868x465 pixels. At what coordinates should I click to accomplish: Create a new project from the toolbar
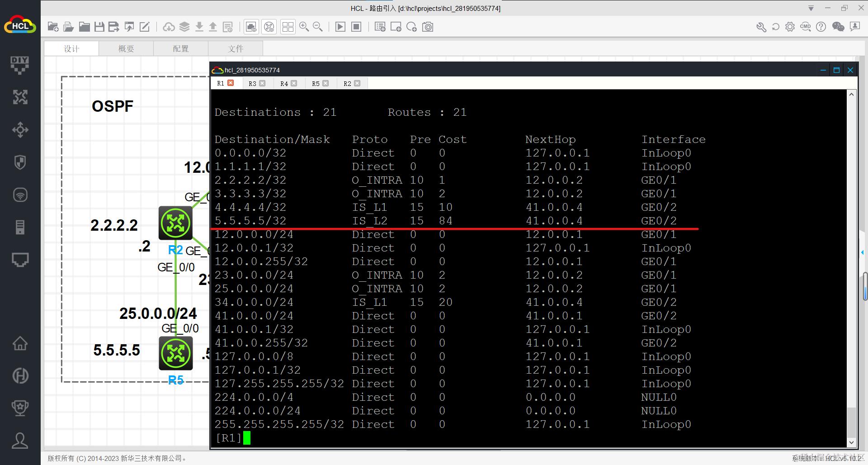[x=53, y=27]
